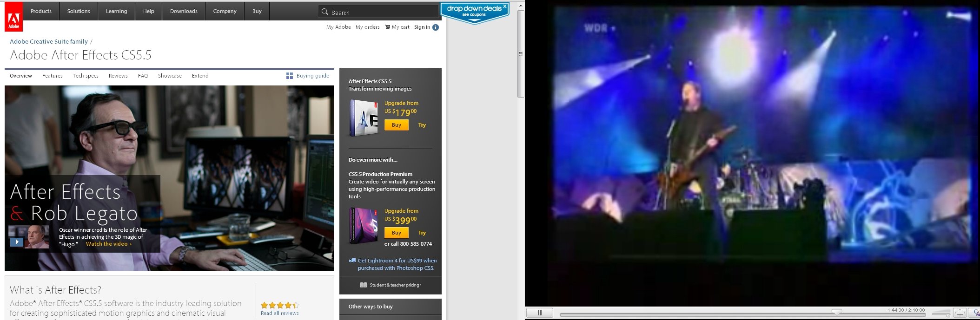The width and height of the screenshot is (980, 320).
Task: Switch to the Extend tab
Action: (200, 76)
